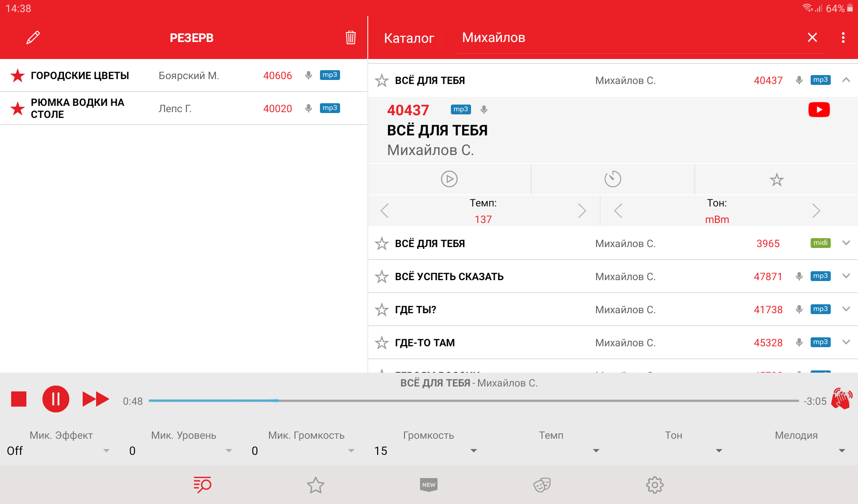Tap song number 47871
Screen dimensions: 858x504
(x=768, y=277)
